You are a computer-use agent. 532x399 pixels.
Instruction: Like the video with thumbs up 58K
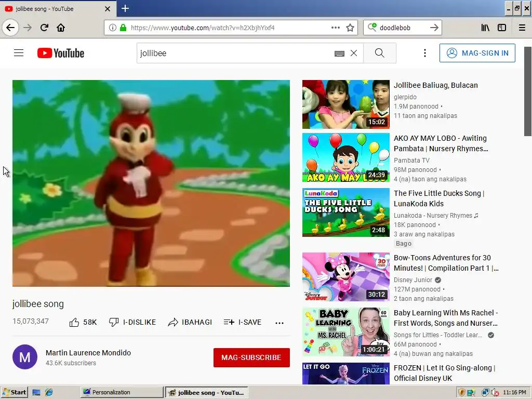pos(83,322)
